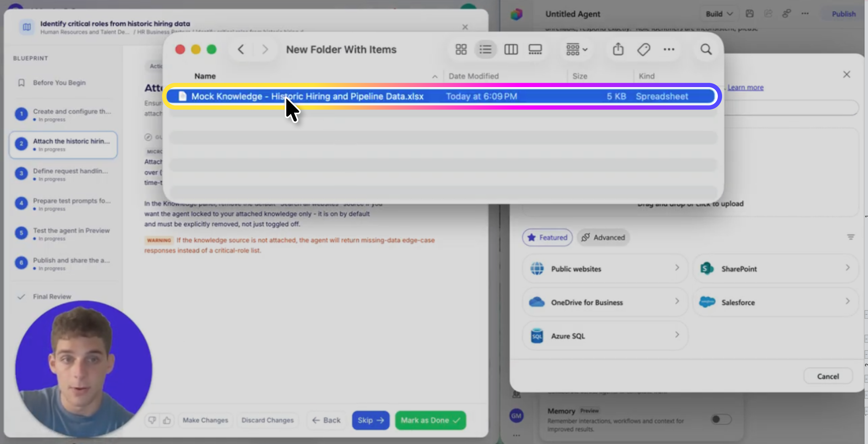The image size is (868, 444).
Task: Open step 2 Attach the historic hiring
Action: click(63, 145)
